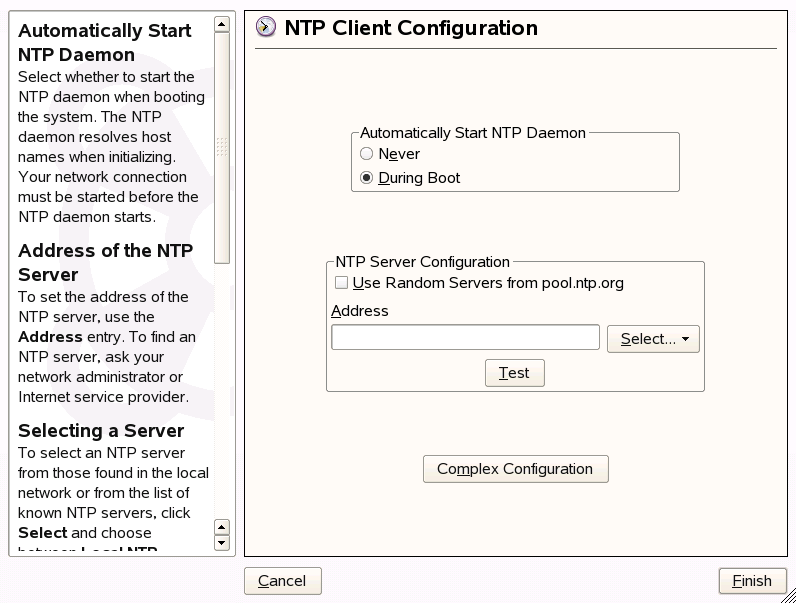Click Finish to apply the NTP settings
The width and height of the screenshot is (796, 603).
click(752, 581)
